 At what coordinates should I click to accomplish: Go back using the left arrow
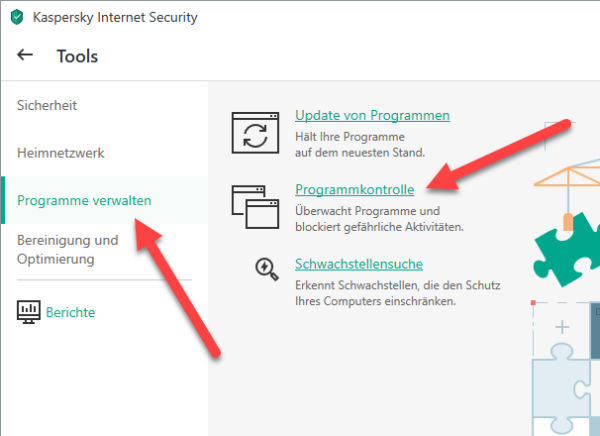(x=25, y=55)
